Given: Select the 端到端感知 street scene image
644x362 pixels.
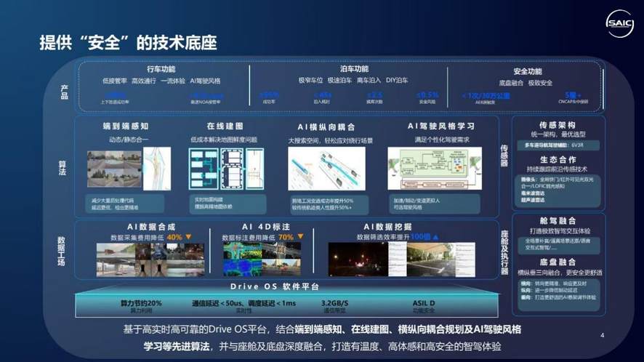Looking at the screenshot, I should [114, 168].
